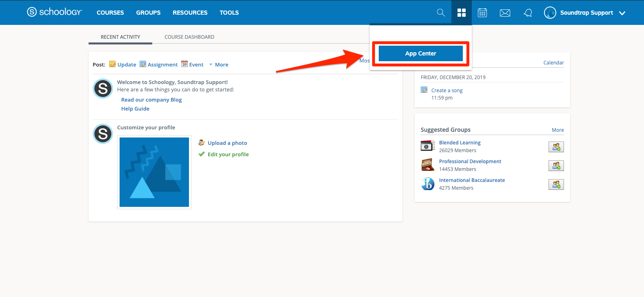Viewport: 644px width, 297px height.
Task: Switch to the COURSE DASHBOARD tab
Action: coord(189,37)
